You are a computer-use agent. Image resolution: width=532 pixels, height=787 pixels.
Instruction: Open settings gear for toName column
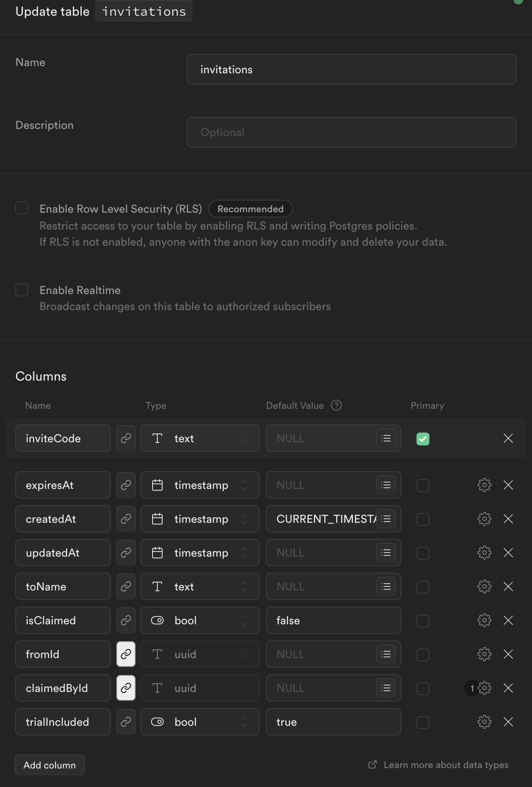[485, 586]
